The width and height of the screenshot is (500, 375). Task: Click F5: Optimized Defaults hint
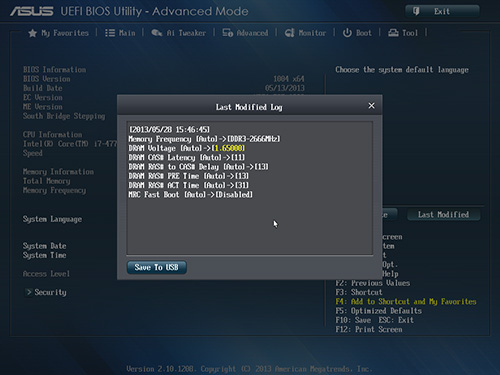click(x=378, y=311)
